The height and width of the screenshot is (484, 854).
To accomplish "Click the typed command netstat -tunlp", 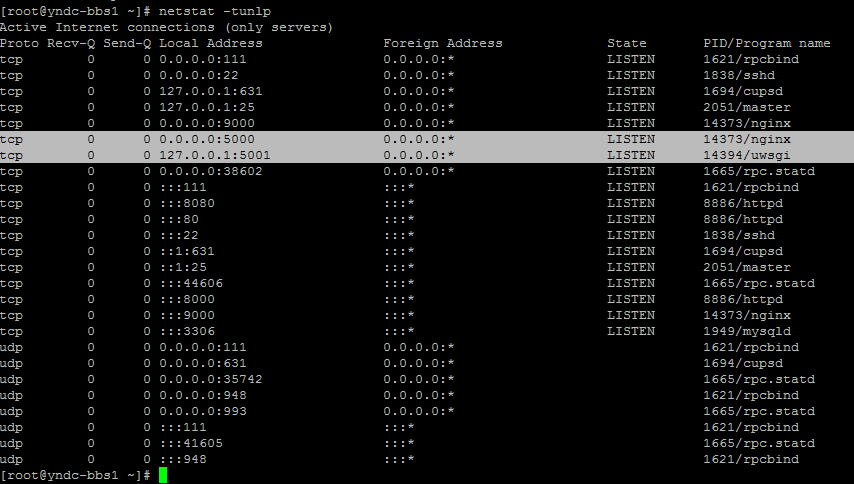I will 215,11.
